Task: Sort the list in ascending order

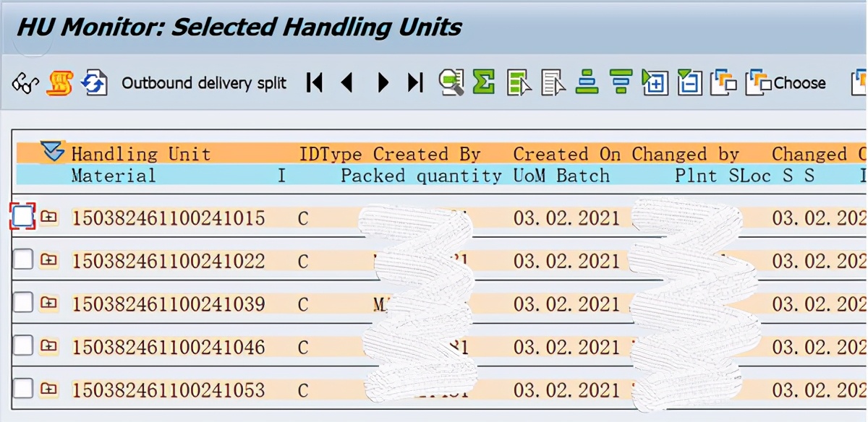Action: 587,82
